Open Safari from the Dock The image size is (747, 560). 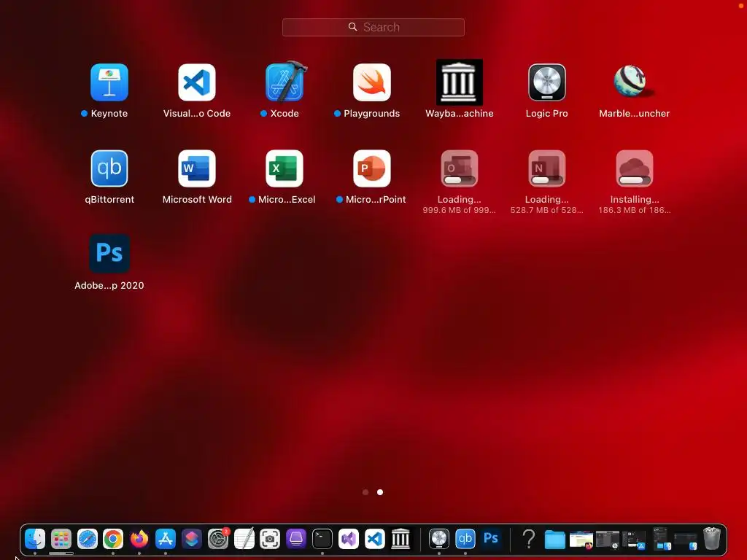pyautogui.click(x=88, y=539)
